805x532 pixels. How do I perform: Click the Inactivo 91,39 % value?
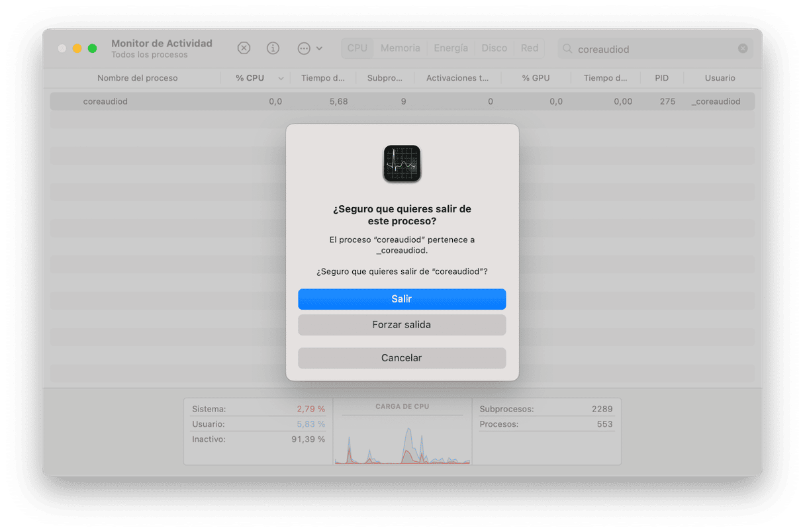point(308,439)
